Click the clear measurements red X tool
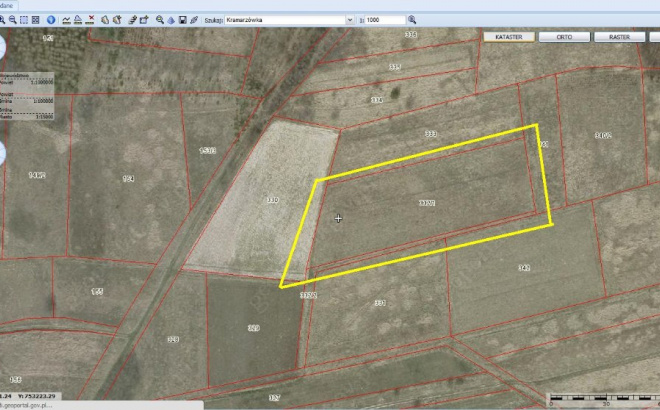 pos(90,20)
